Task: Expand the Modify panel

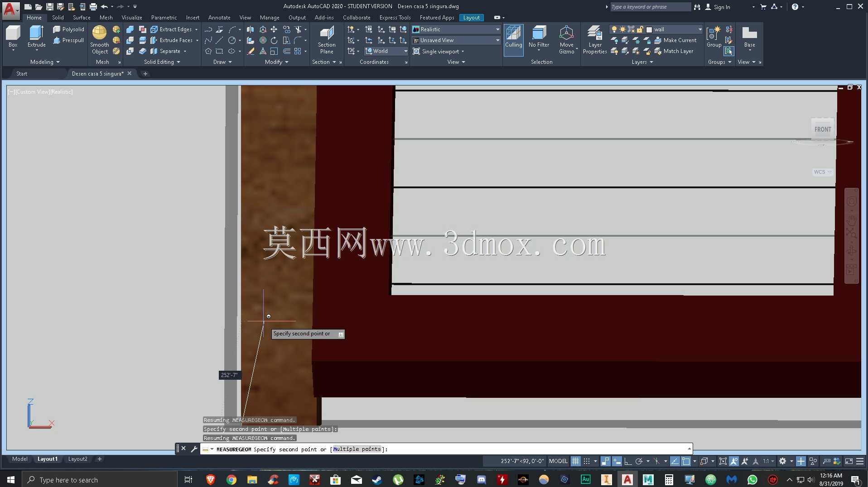Action: (x=276, y=62)
